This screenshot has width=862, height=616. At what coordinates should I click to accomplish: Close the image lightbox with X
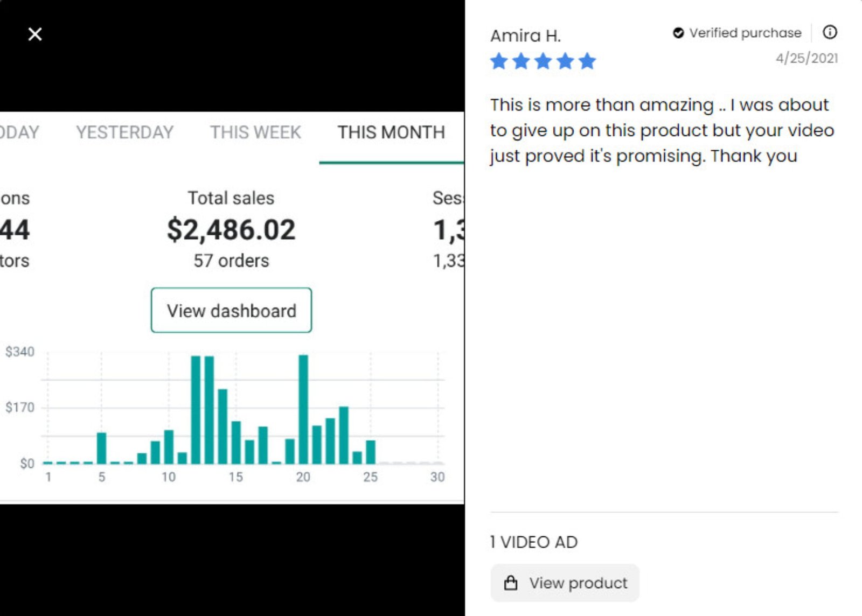click(x=35, y=34)
